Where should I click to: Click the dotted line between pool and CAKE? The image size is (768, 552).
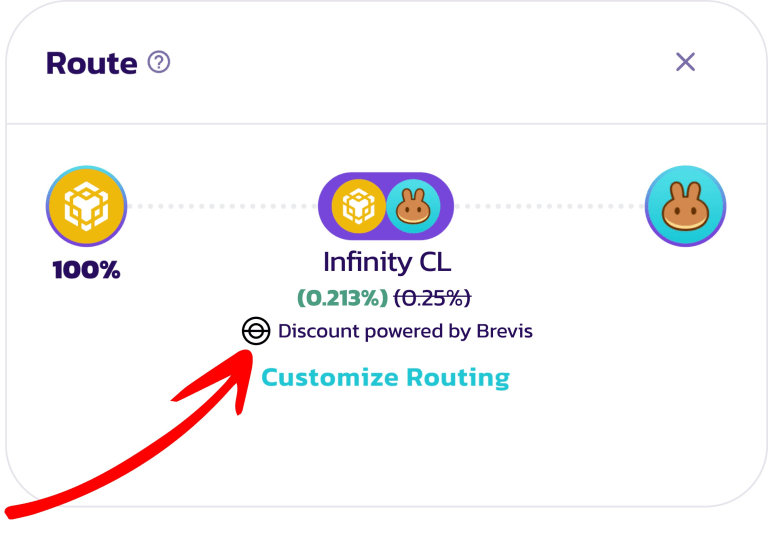(550, 207)
